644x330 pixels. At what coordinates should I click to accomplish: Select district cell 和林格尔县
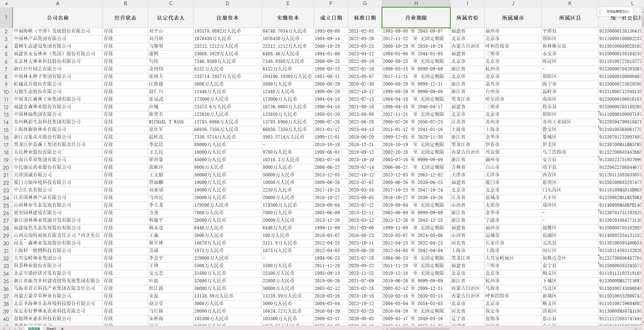coord(570,46)
